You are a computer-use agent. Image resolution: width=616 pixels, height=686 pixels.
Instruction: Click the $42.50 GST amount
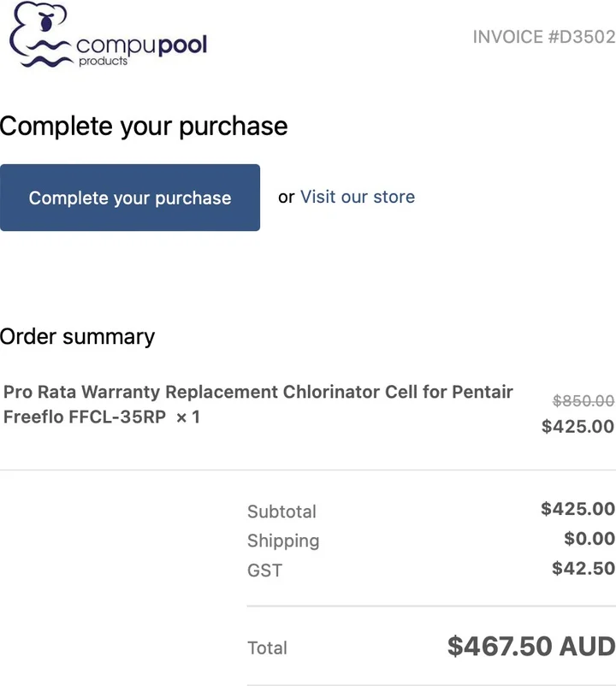coord(583,568)
